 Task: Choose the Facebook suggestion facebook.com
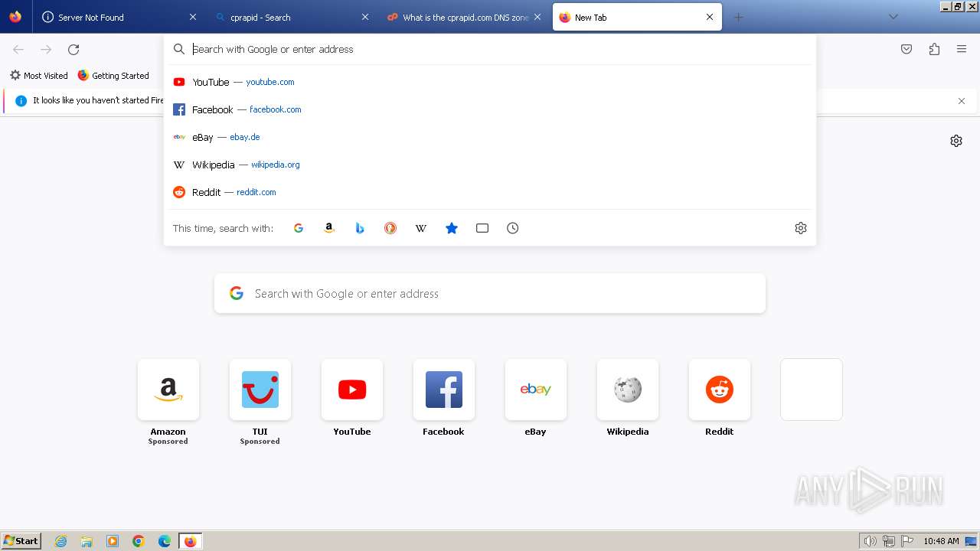click(490, 109)
